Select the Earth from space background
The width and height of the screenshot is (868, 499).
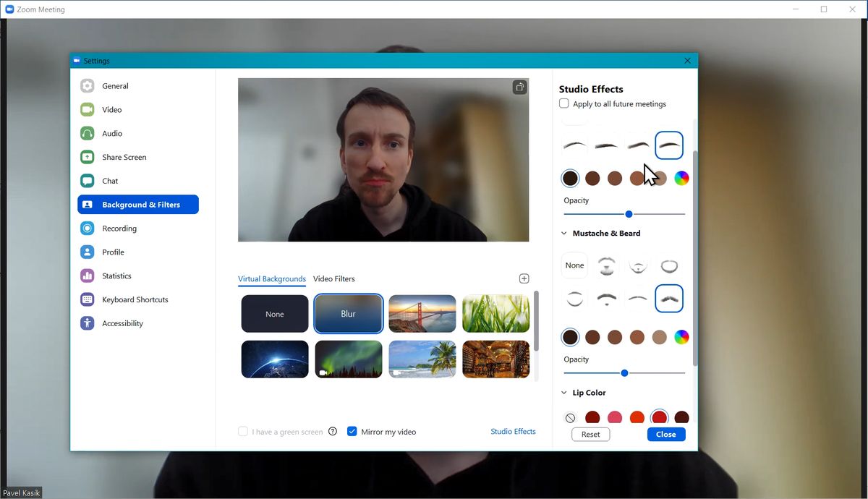(x=275, y=359)
